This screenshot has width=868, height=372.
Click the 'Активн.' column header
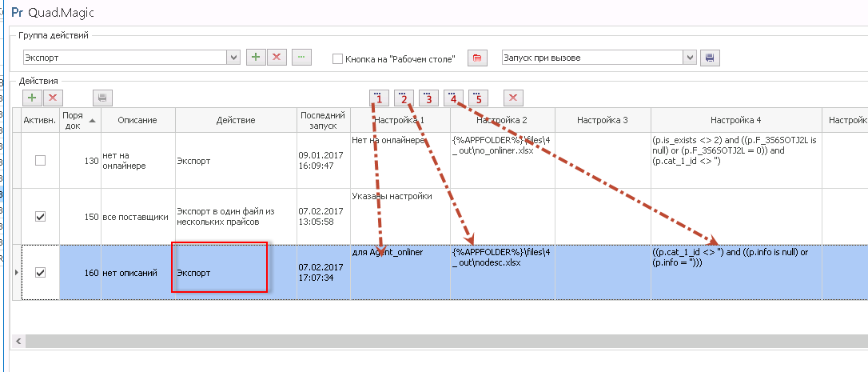[40, 120]
